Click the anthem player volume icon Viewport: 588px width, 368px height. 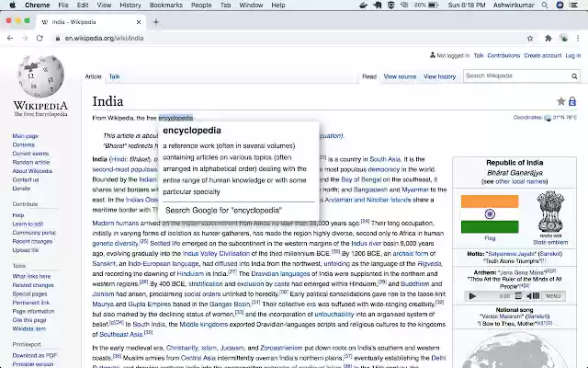[533, 296]
